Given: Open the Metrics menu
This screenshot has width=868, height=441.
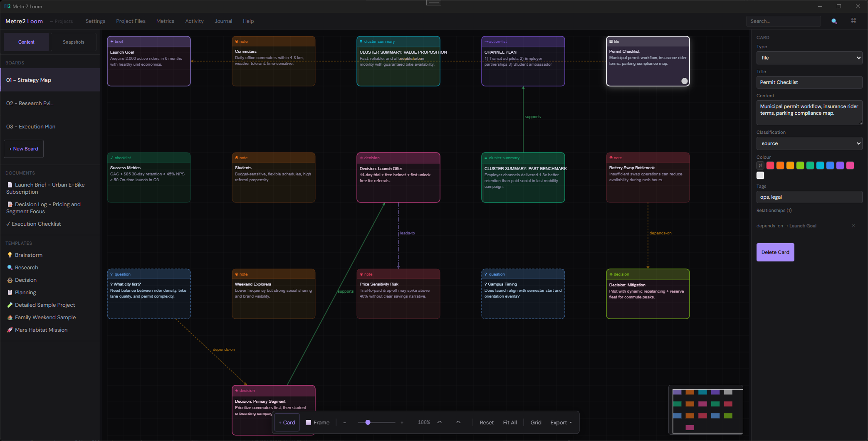Looking at the screenshot, I should (x=165, y=21).
